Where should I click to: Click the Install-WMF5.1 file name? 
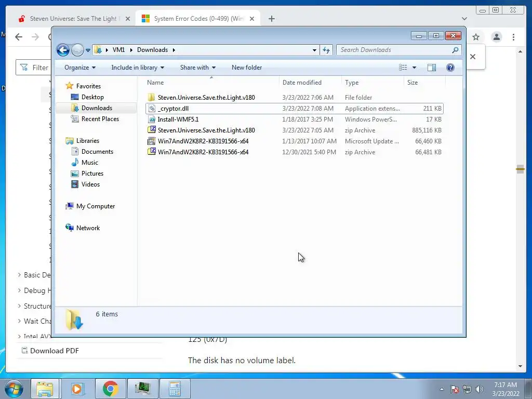pos(178,119)
